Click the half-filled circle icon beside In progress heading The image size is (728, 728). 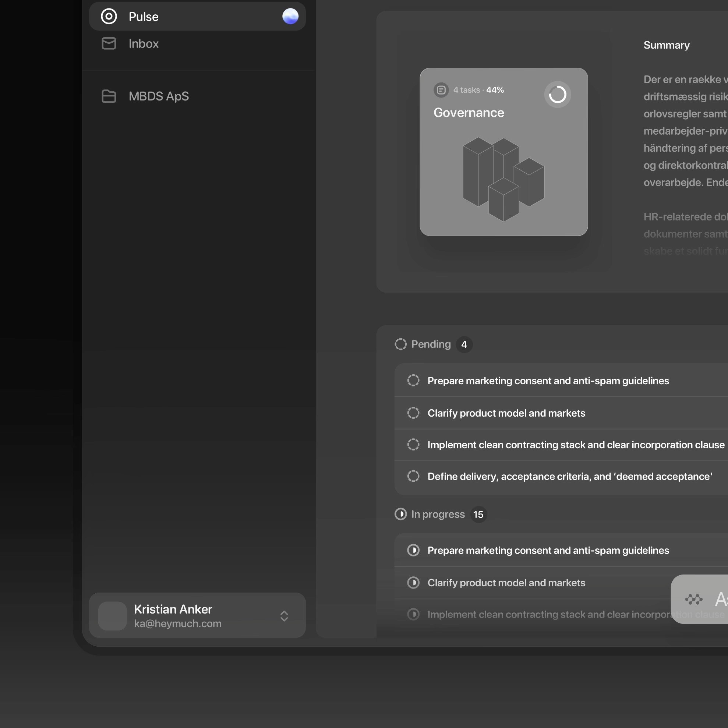[x=400, y=514]
